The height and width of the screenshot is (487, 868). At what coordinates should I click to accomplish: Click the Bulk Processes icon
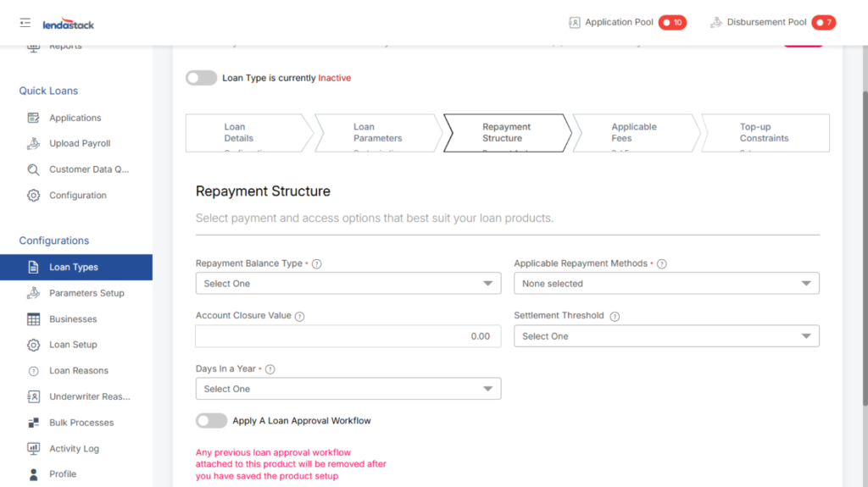tap(34, 423)
